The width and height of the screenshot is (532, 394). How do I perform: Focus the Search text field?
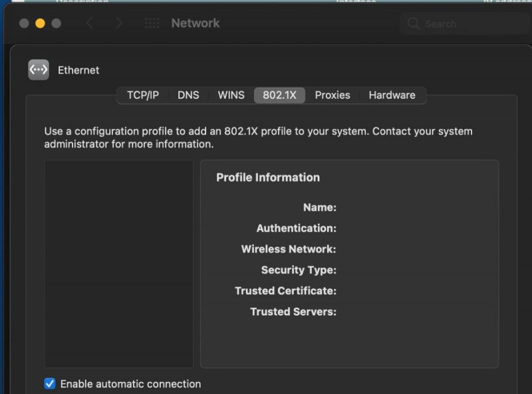465,24
